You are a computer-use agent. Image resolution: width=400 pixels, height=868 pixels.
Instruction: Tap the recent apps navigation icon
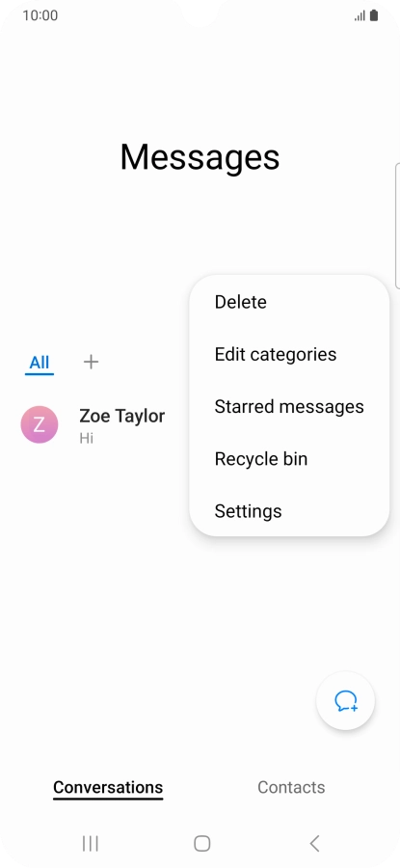(91, 843)
